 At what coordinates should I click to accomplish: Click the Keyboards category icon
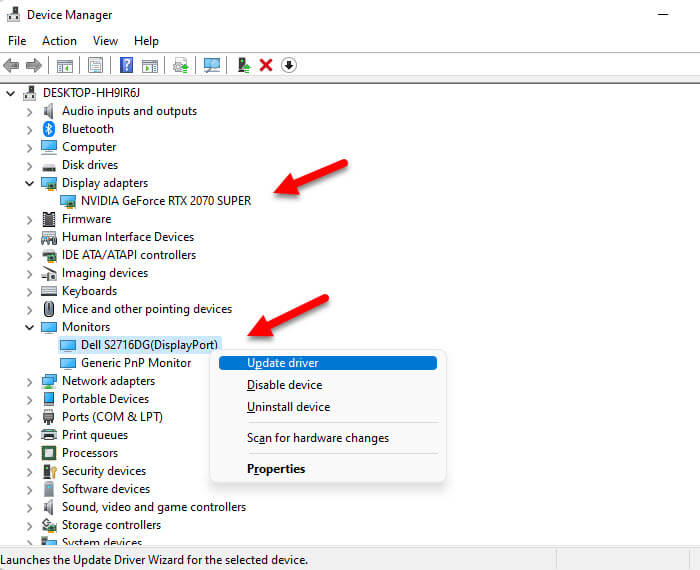[49, 291]
